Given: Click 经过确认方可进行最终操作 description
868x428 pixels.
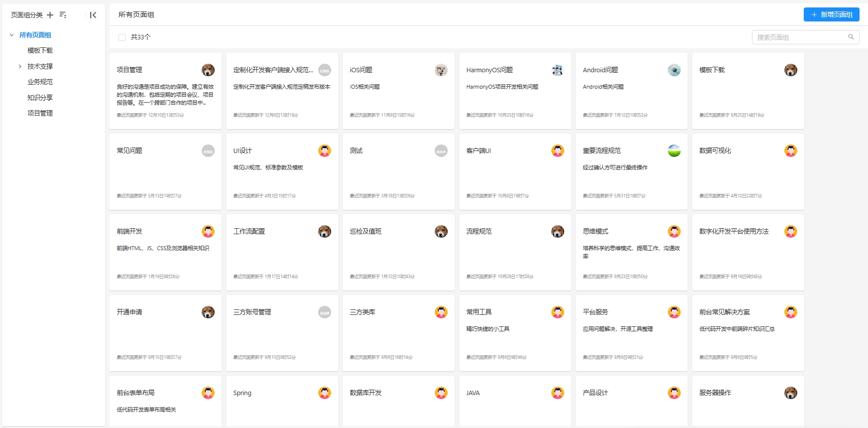Looking at the screenshot, I should (x=616, y=167).
